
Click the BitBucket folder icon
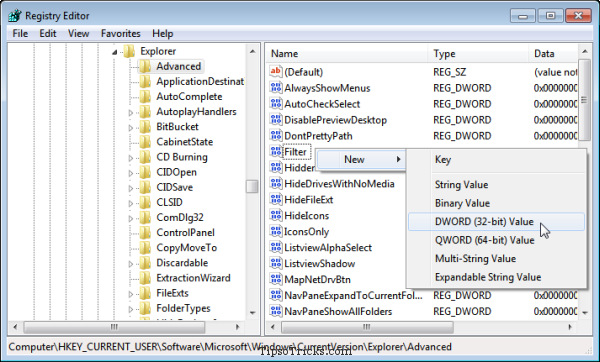(145, 127)
